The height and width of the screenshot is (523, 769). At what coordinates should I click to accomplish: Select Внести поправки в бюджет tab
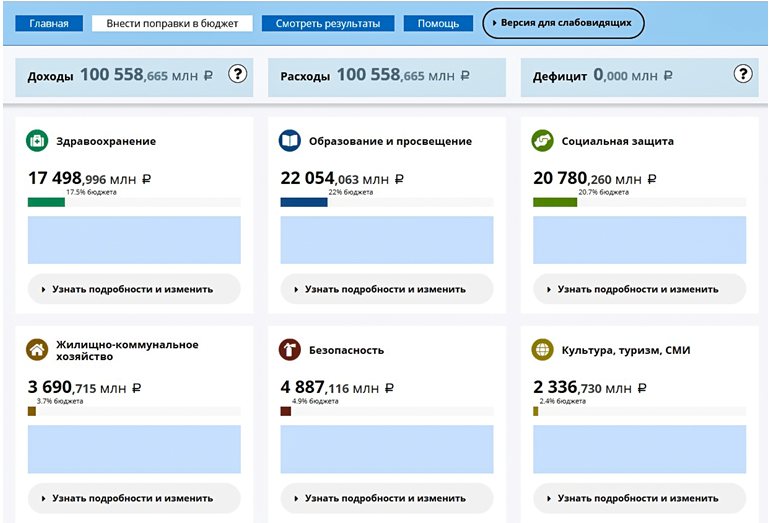click(172, 23)
